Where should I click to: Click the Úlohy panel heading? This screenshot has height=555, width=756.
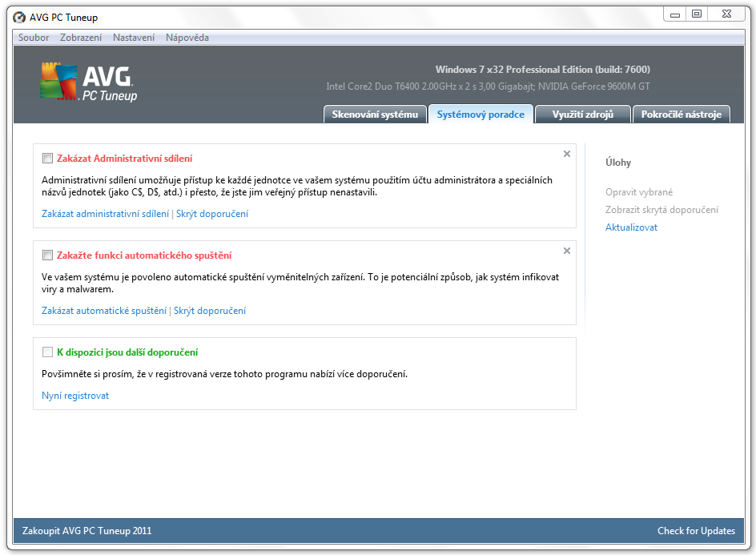pos(618,163)
